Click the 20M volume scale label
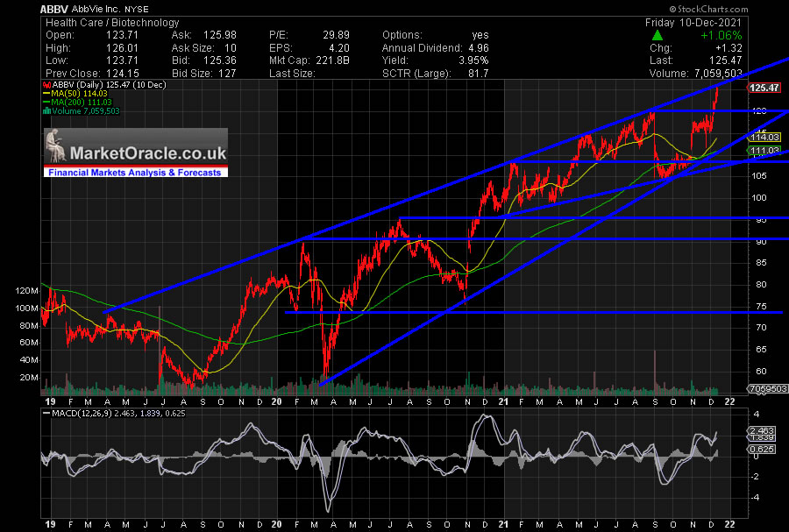The height and width of the screenshot is (532, 789). coord(29,377)
